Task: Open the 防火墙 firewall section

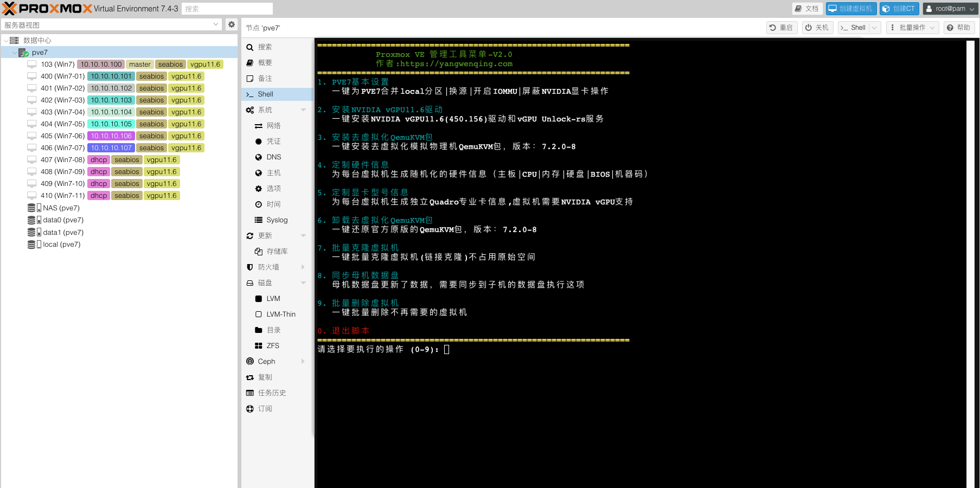Action: pyautogui.click(x=268, y=267)
